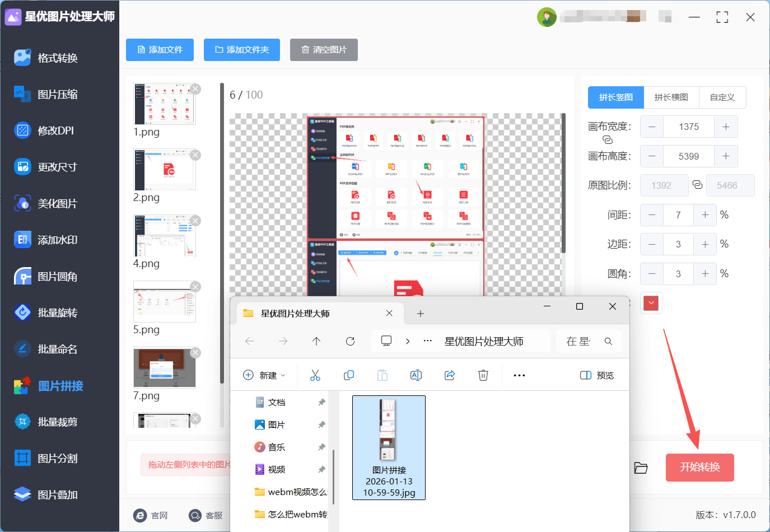Screen dimensions: 770x532
Task: Refresh the Explorer folder view
Action: pyautogui.click(x=350, y=341)
